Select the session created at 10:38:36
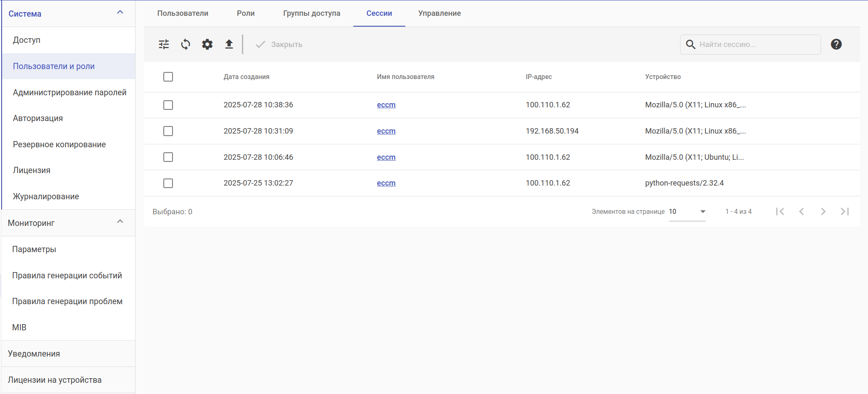Screen dimensions: 868x394 168,105
